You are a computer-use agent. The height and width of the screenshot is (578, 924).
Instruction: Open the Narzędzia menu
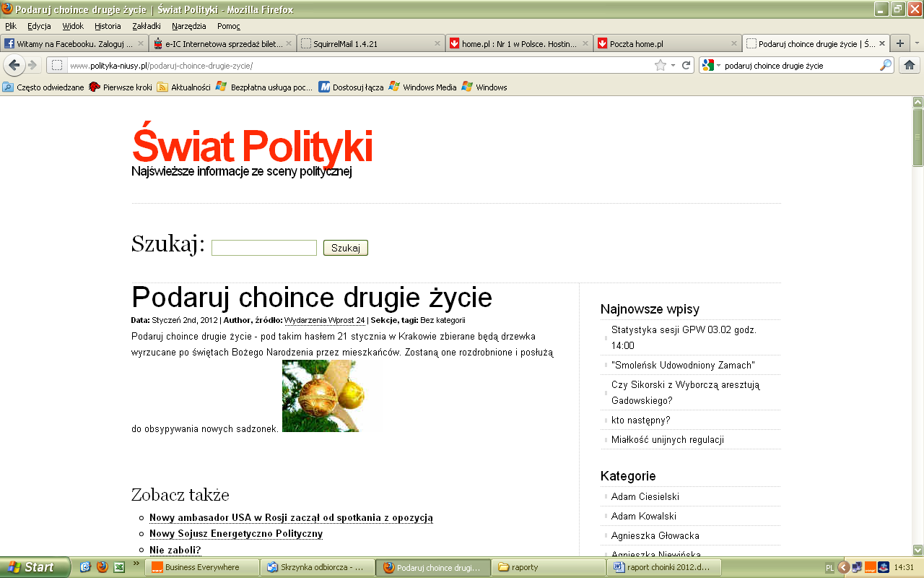click(189, 26)
